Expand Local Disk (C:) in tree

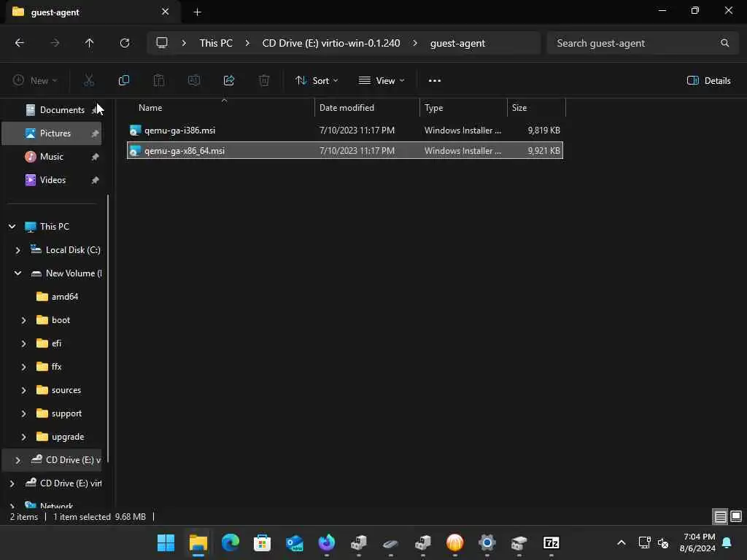click(18, 249)
